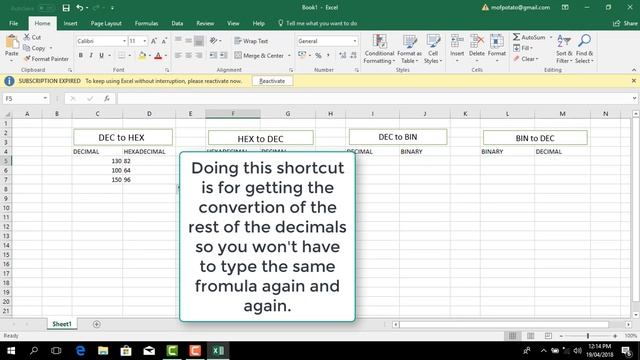Click the AutoSum sigma icon

coord(517,37)
